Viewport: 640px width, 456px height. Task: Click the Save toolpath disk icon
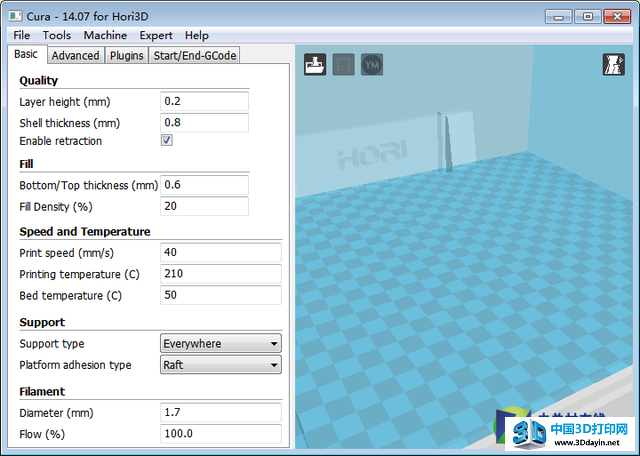click(343, 65)
